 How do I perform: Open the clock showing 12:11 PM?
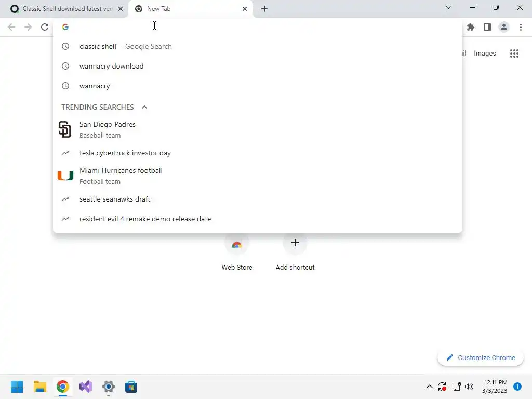[495, 387]
